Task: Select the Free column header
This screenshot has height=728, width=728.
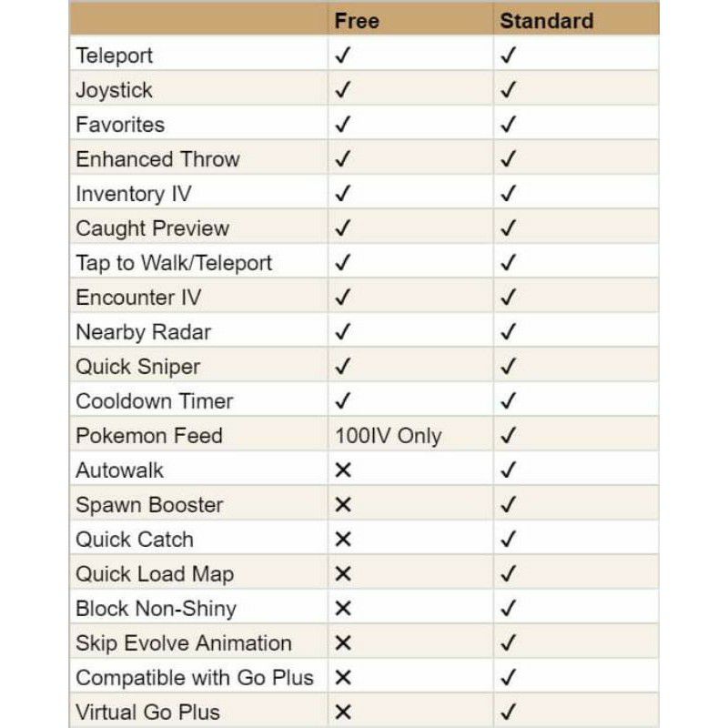Action: pos(357,21)
